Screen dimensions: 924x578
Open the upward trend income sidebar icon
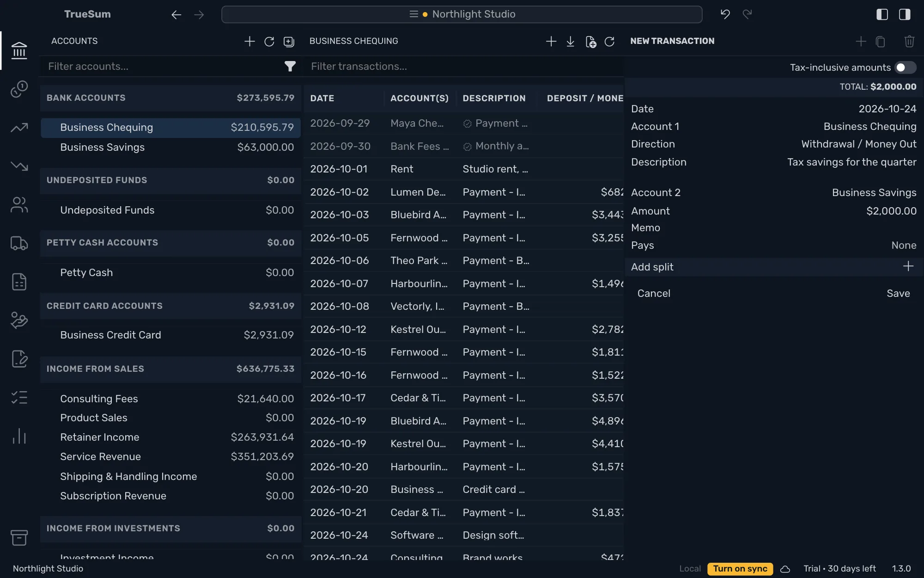click(x=19, y=127)
